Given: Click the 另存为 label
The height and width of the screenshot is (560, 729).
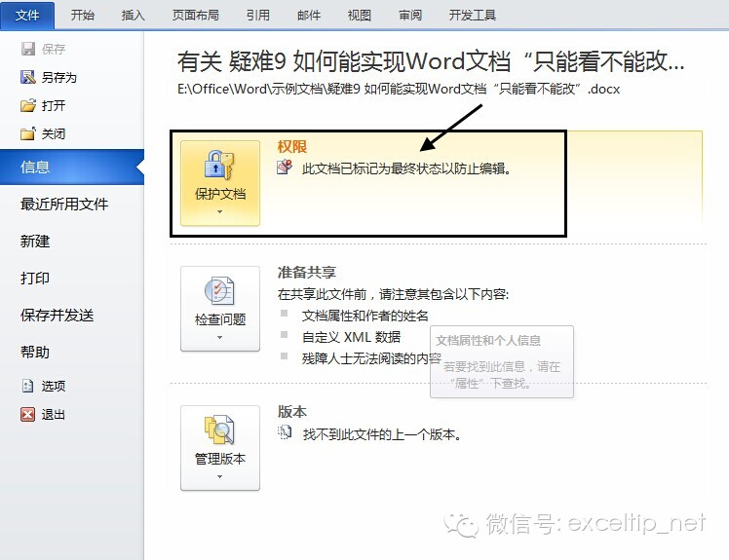Looking at the screenshot, I should (x=59, y=77).
